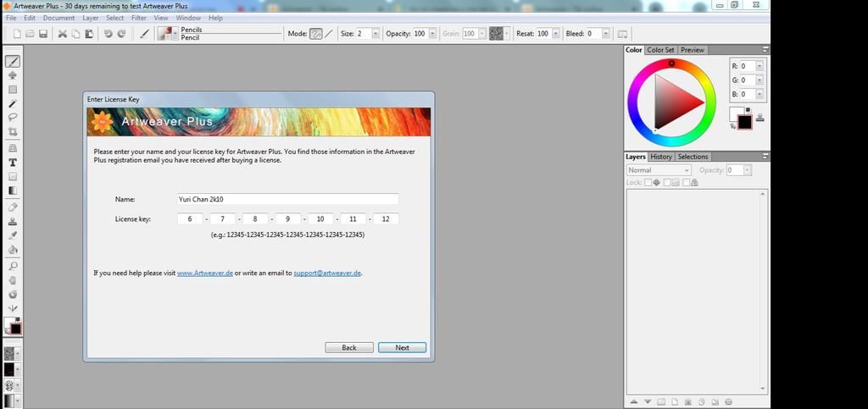Select the Stamp tool
The height and width of the screenshot is (409, 868).
pyautogui.click(x=12, y=222)
